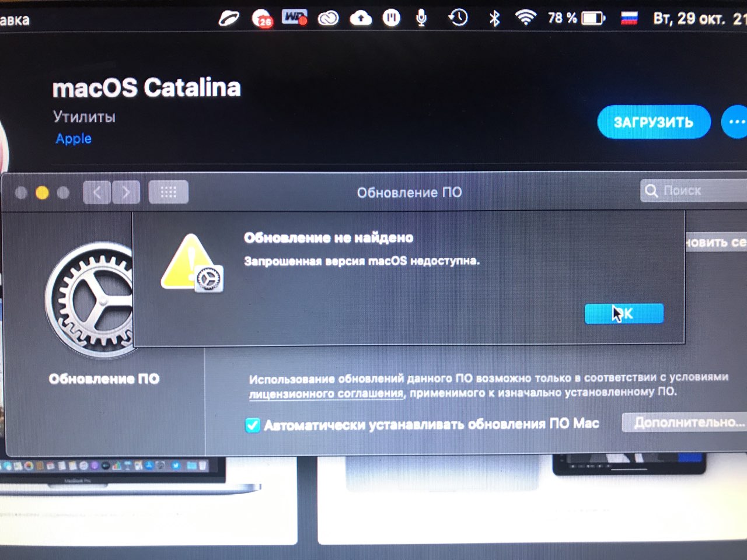Open the red badge 26 menu bar icon

click(x=263, y=19)
